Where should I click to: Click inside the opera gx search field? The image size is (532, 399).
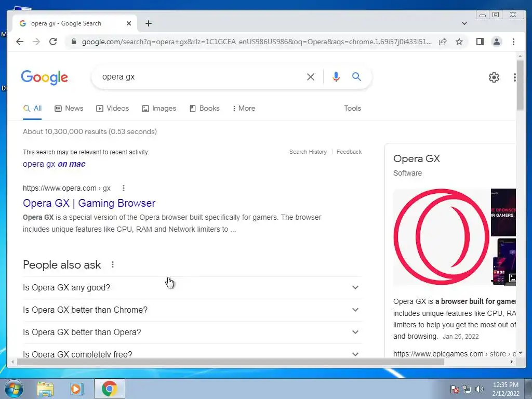(x=200, y=77)
